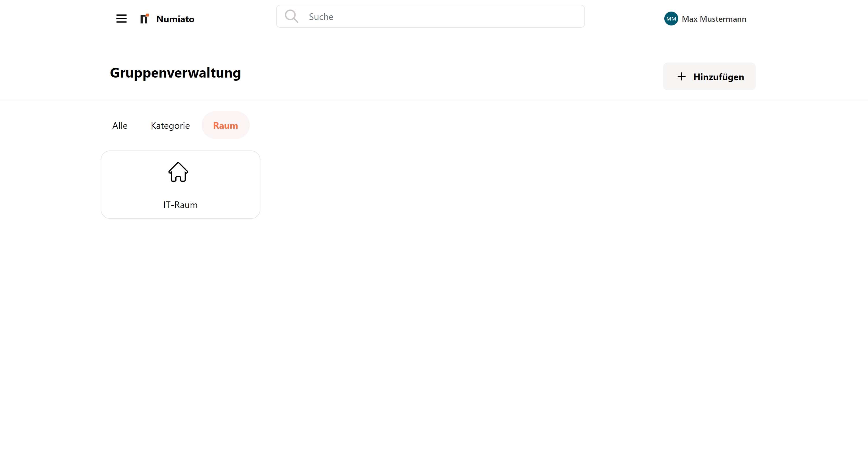Open the IT-Raum group card
Screen dimensions: 868x459
180,185
